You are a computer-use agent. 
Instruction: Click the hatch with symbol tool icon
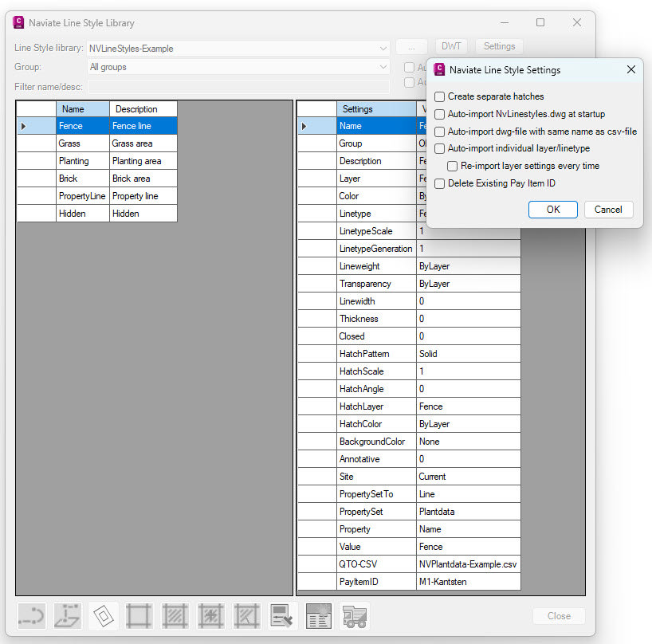tap(210, 615)
